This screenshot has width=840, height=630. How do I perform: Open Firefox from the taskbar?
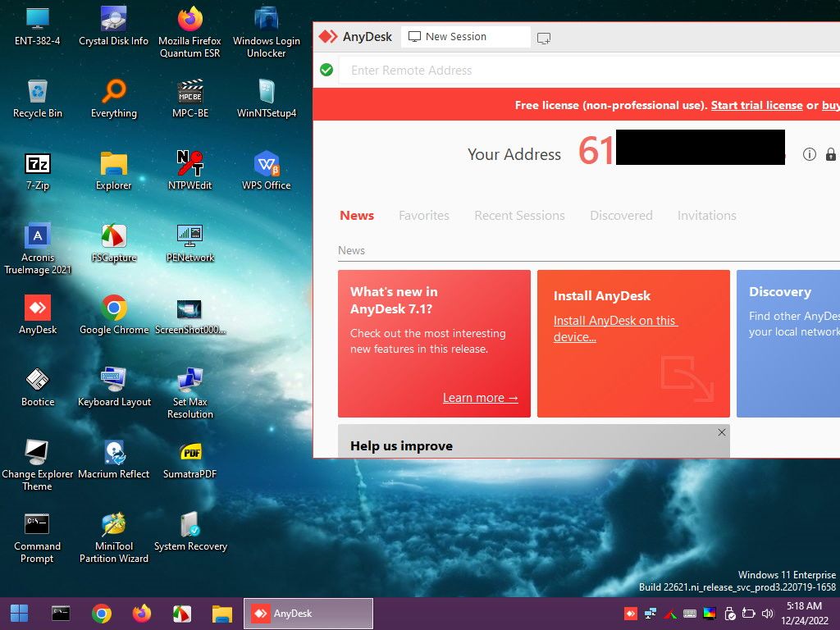tap(142, 614)
